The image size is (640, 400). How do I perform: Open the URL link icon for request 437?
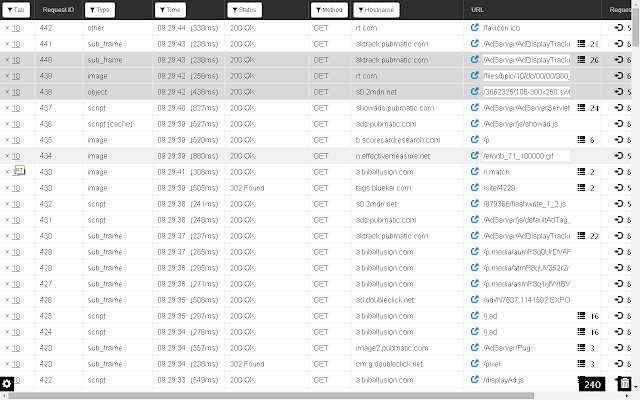point(474,107)
